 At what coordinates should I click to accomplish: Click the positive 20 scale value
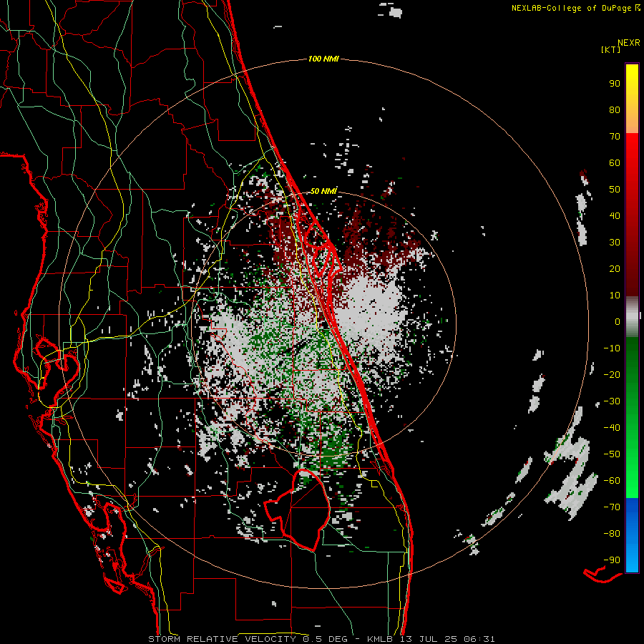coord(615,269)
